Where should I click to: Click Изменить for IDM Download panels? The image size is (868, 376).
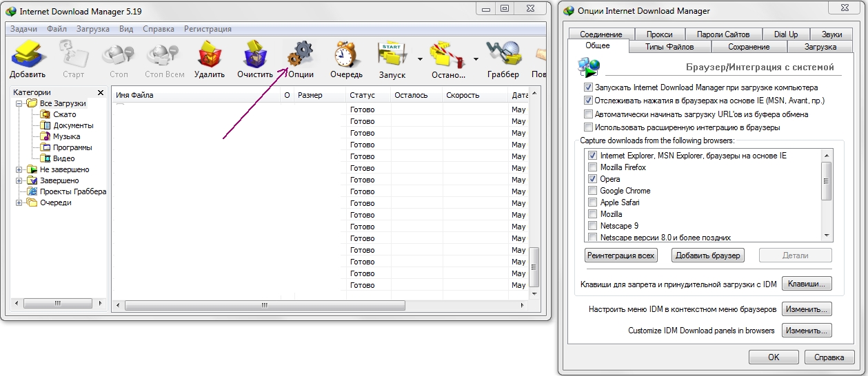tap(807, 331)
